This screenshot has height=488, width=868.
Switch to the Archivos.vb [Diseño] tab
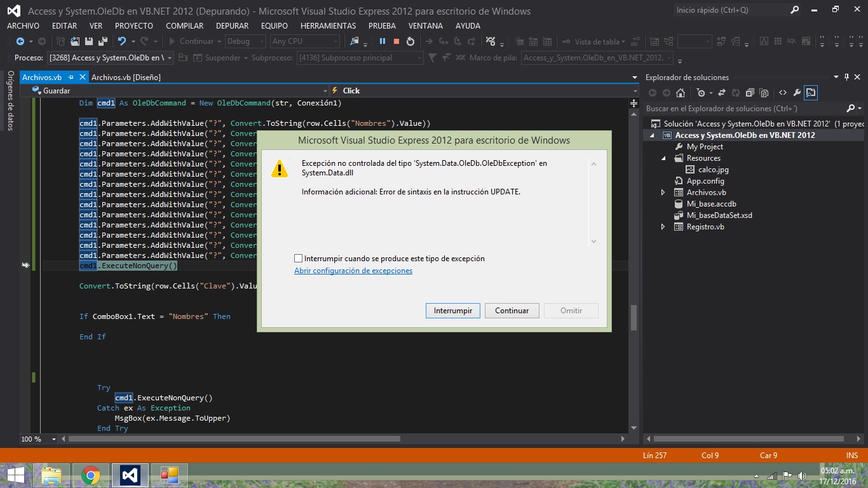(x=126, y=77)
